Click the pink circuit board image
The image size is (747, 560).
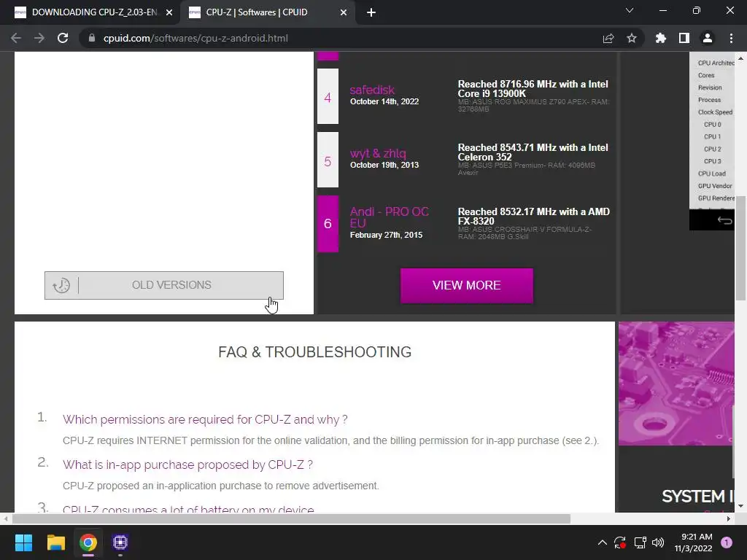click(x=676, y=384)
